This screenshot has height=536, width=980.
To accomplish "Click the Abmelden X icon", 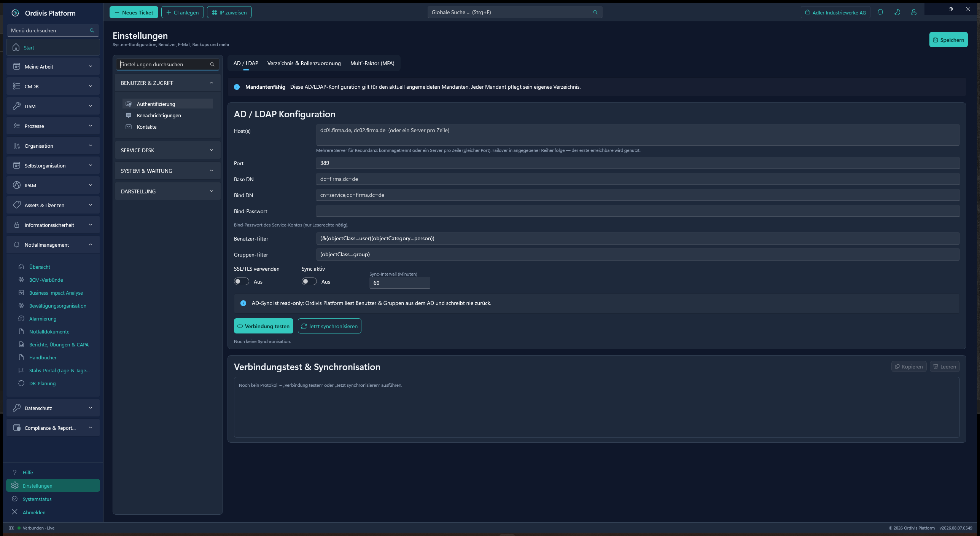I will pos(15,512).
